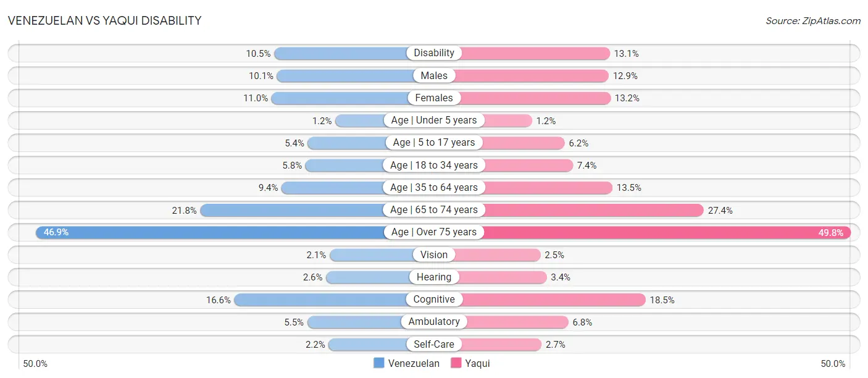Screen dimensions: 868x378
Task: Select the Disability category label
Action: point(434,53)
